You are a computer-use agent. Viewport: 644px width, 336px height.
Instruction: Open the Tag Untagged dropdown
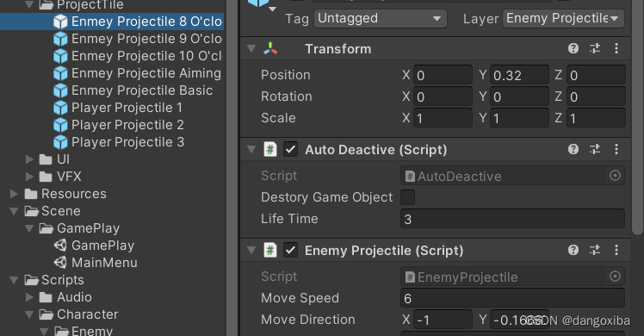[x=381, y=18]
